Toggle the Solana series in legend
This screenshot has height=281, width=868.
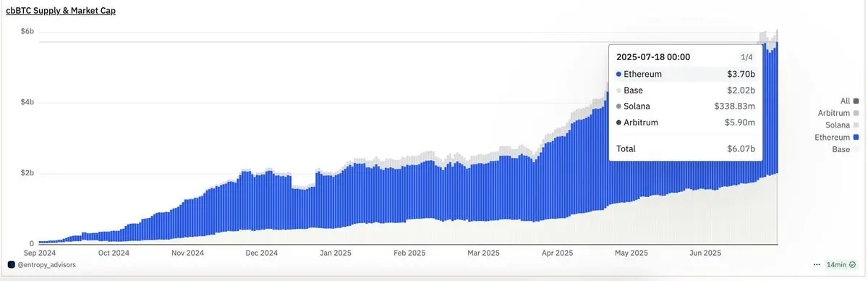(x=843, y=125)
